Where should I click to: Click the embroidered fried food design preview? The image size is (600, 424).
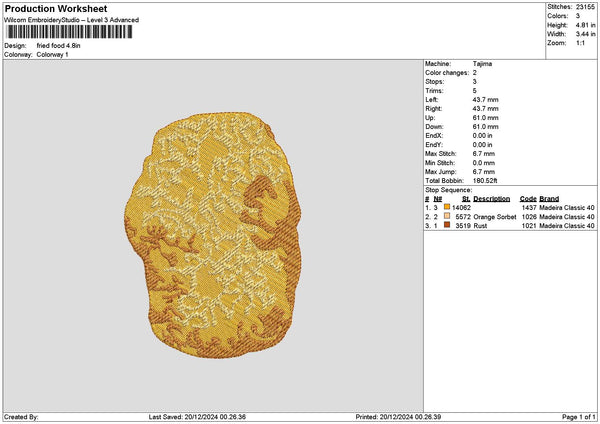213,235
